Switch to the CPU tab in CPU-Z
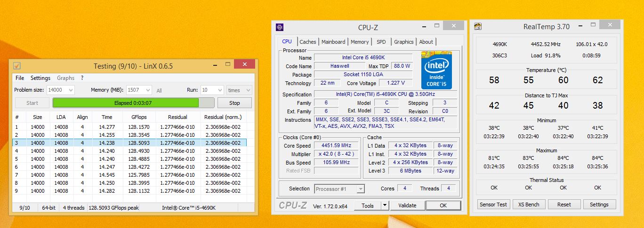The width and height of the screenshot is (644, 228). (287, 41)
